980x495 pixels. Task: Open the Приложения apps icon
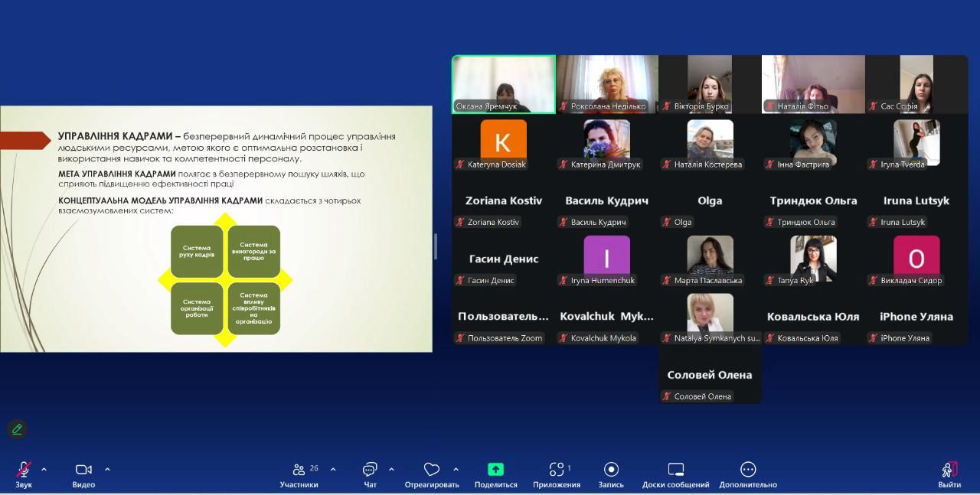click(557, 470)
